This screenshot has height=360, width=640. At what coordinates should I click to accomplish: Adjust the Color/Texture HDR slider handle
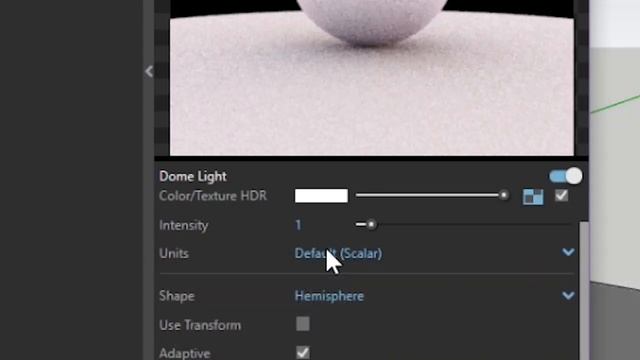point(504,196)
